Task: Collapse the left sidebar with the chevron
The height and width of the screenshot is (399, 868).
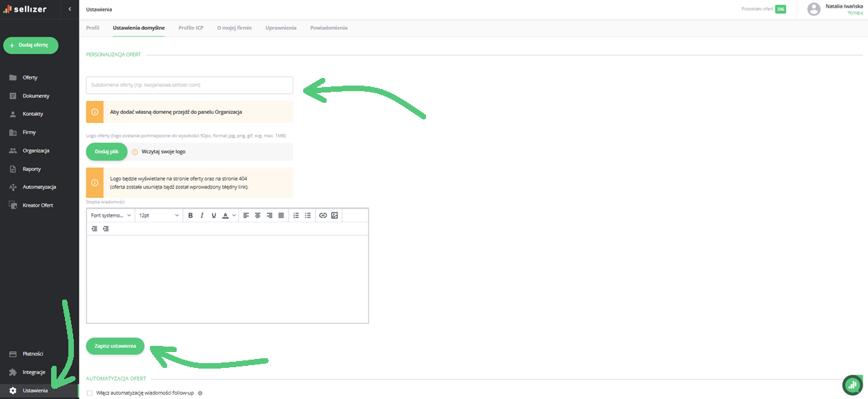Action: tap(70, 9)
